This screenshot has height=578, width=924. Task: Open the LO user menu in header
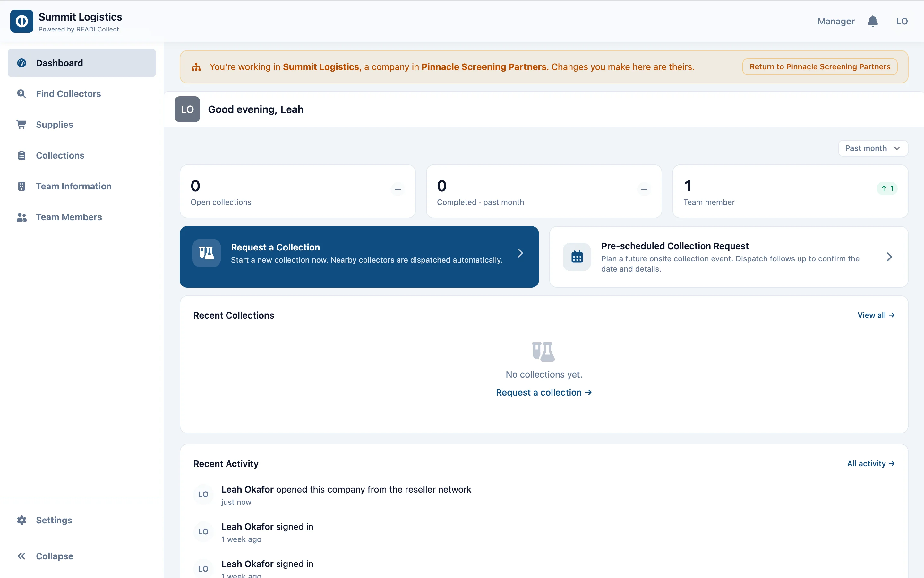click(902, 21)
